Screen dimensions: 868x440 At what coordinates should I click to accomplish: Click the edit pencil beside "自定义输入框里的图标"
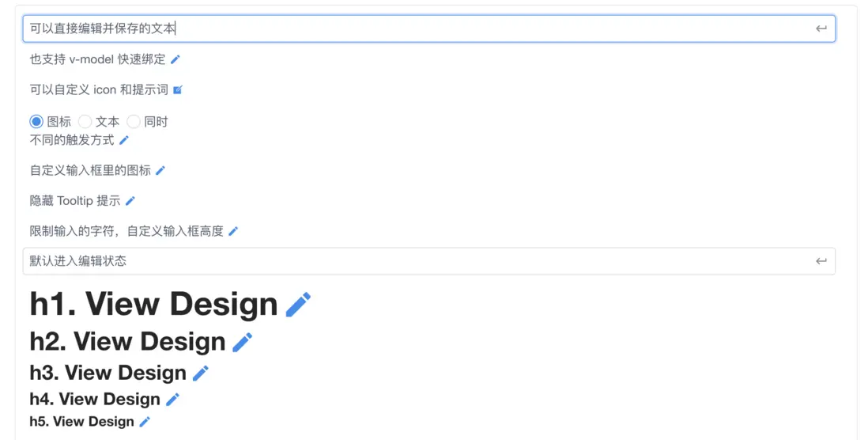tap(160, 171)
